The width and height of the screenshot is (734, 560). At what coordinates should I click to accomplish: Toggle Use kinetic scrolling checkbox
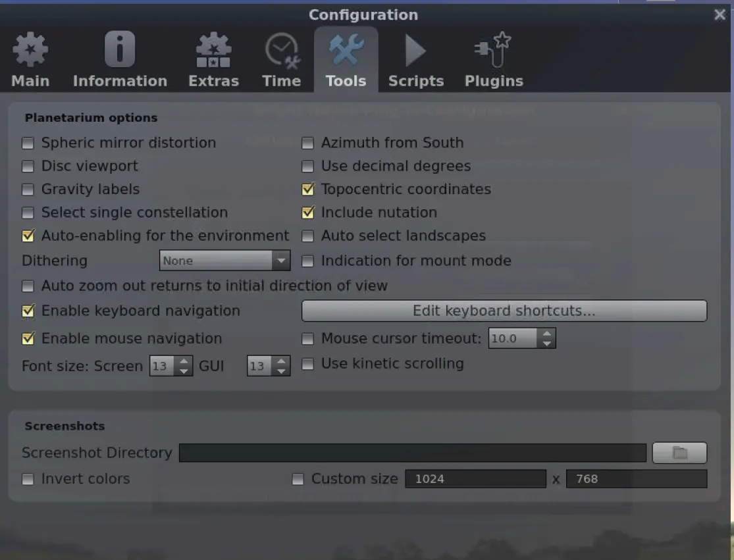(307, 364)
